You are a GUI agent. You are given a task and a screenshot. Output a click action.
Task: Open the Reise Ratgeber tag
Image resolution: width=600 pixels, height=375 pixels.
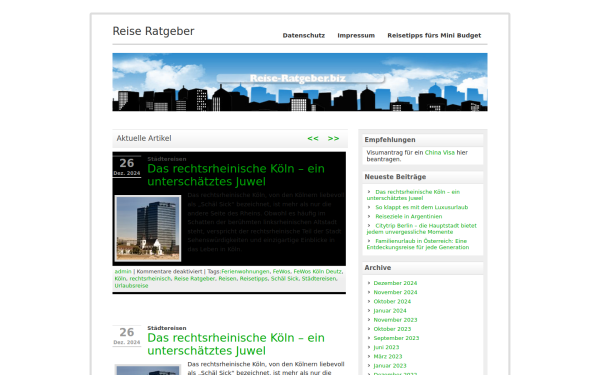(194, 279)
